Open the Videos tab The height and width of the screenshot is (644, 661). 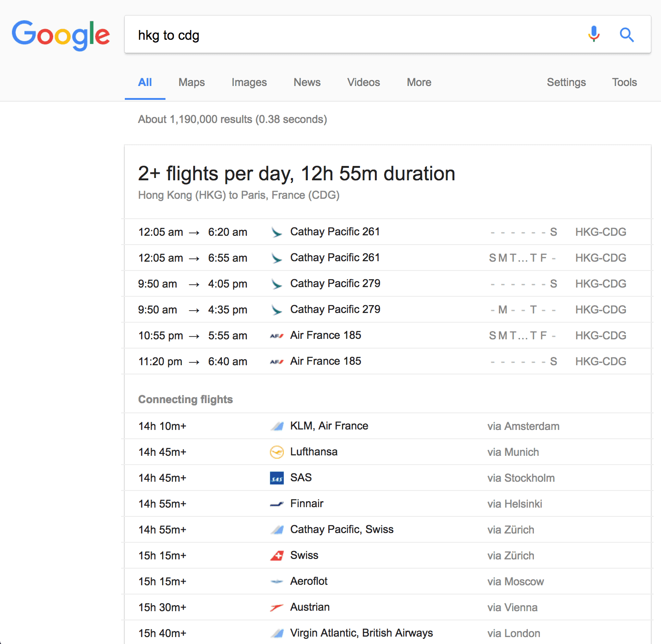point(364,82)
